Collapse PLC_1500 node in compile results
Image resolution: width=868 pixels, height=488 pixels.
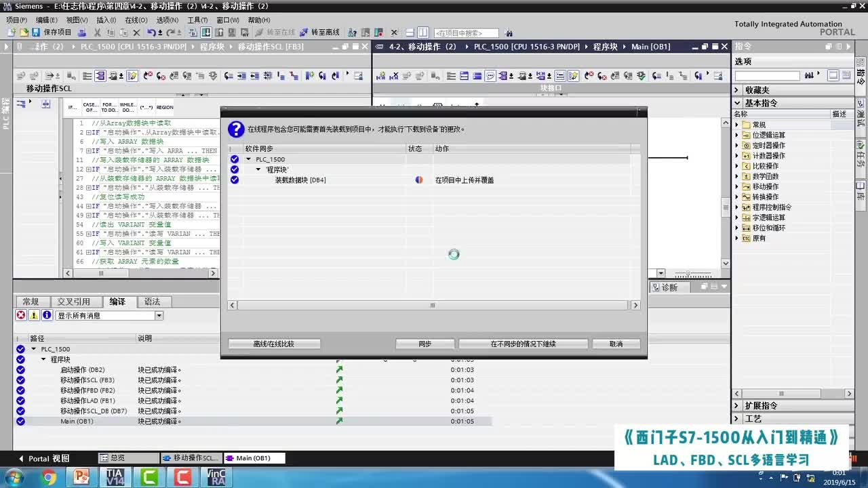click(x=35, y=349)
